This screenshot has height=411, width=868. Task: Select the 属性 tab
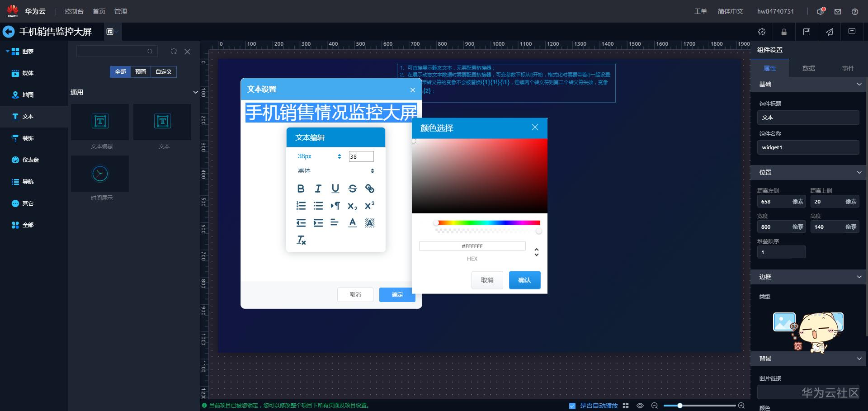click(769, 68)
